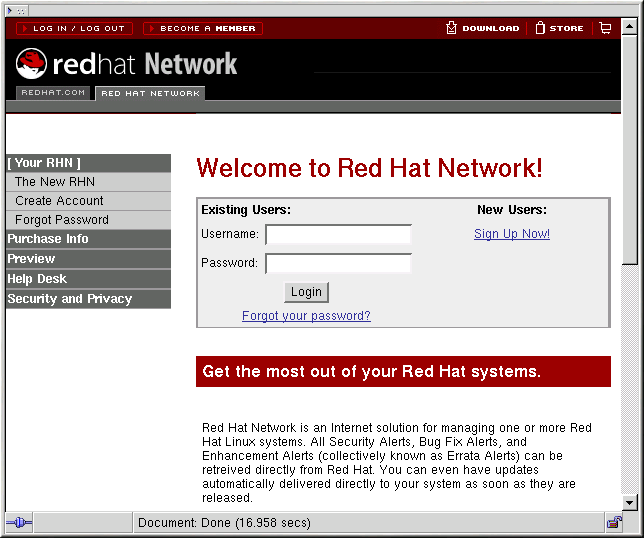Click the connection status icon in status bar
Screen dimensions: 644x538
click(x=19, y=522)
